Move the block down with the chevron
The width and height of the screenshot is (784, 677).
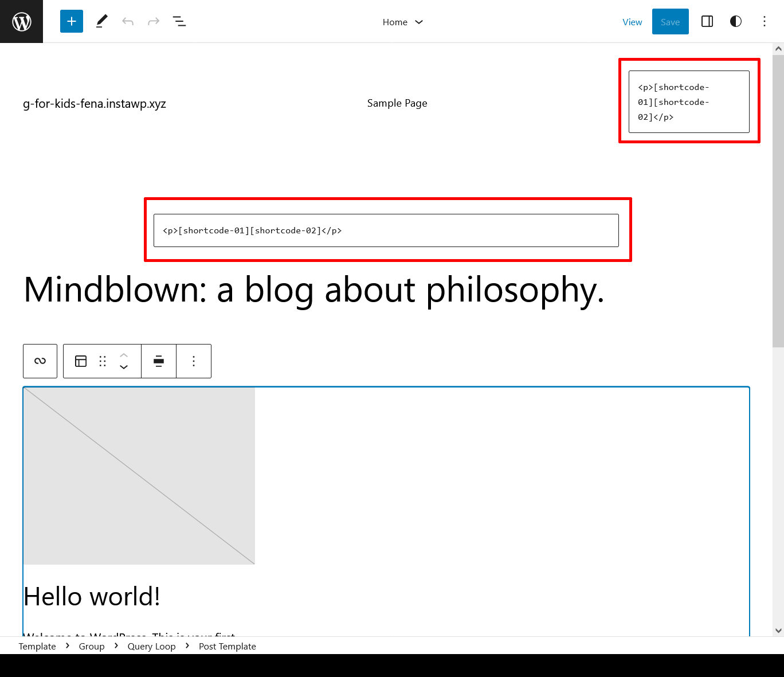click(124, 366)
